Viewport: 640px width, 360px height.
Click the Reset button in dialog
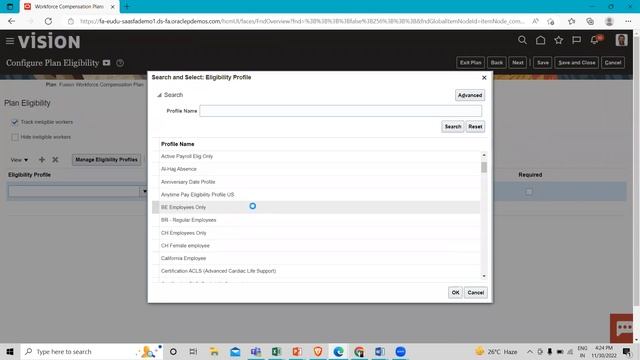pos(475,127)
